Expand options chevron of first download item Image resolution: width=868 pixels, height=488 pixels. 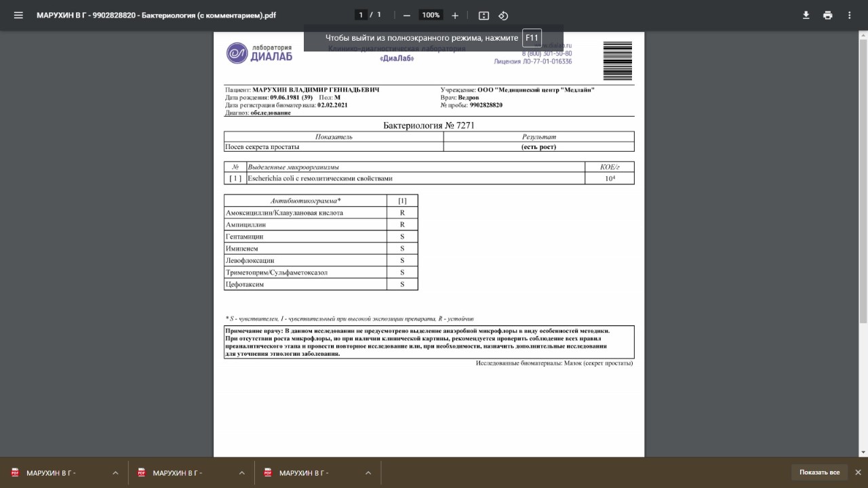click(x=115, y=473)
